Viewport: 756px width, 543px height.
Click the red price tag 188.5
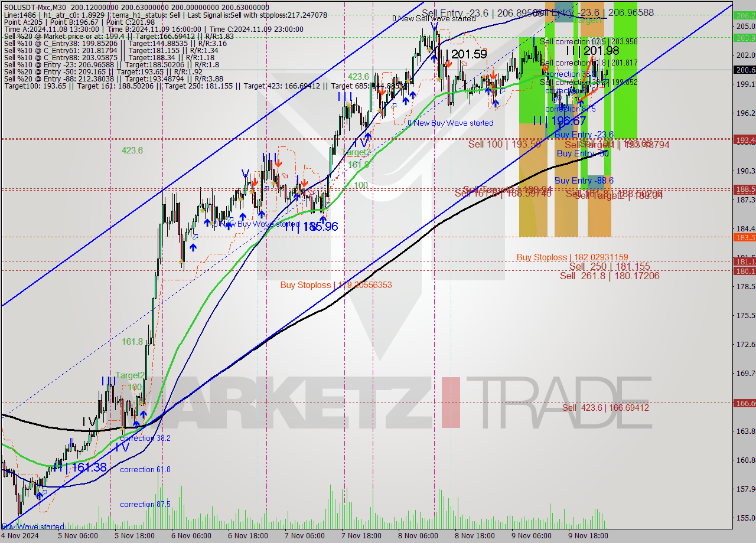coord(744,189)
